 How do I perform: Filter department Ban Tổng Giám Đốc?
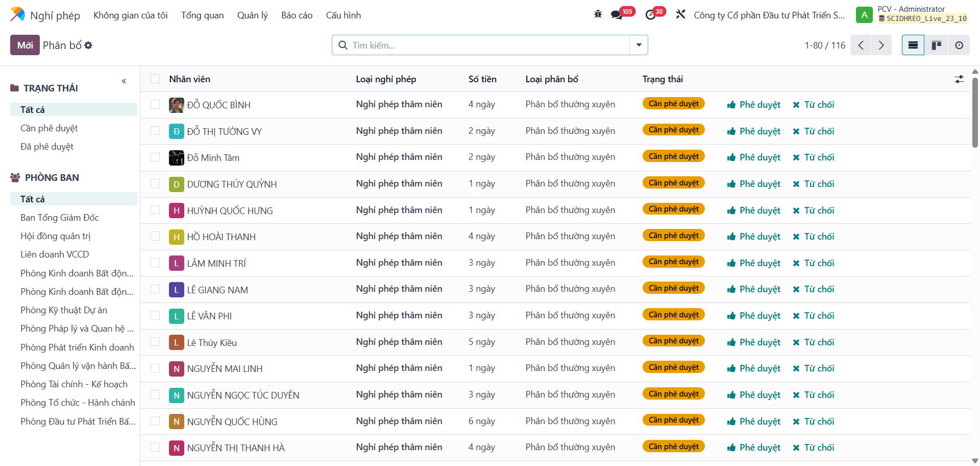pos(60,218)
